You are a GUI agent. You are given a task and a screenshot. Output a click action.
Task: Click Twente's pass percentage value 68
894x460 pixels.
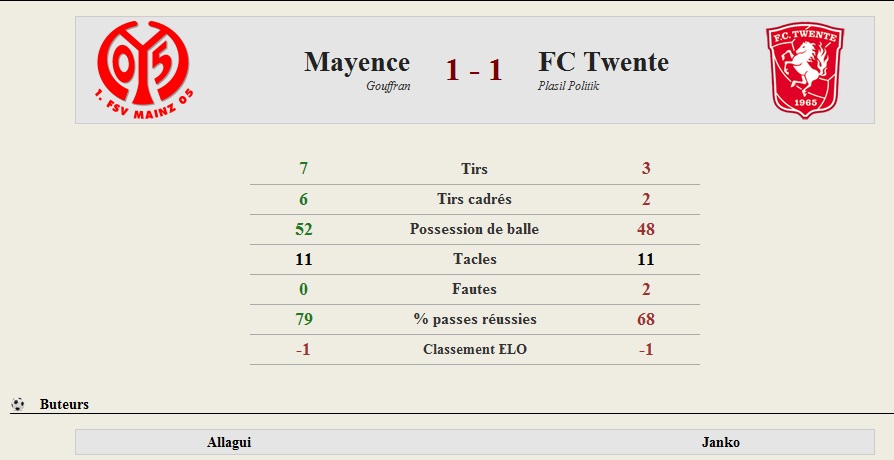point(646,319)
